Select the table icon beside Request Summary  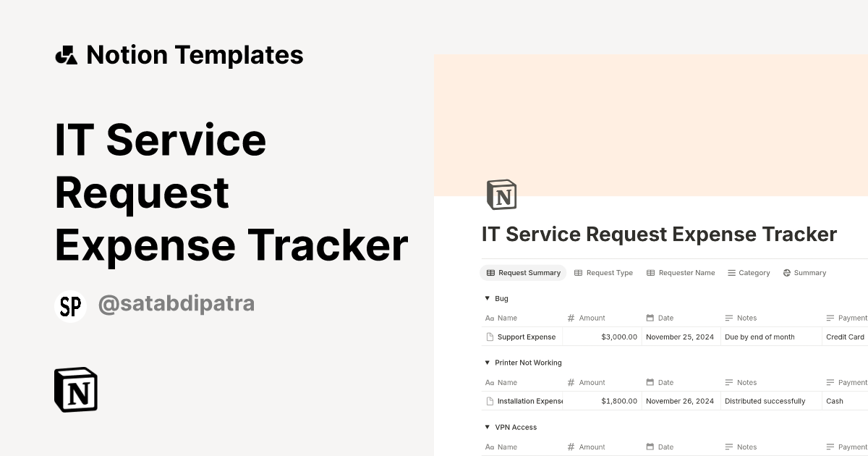point(490,273)
